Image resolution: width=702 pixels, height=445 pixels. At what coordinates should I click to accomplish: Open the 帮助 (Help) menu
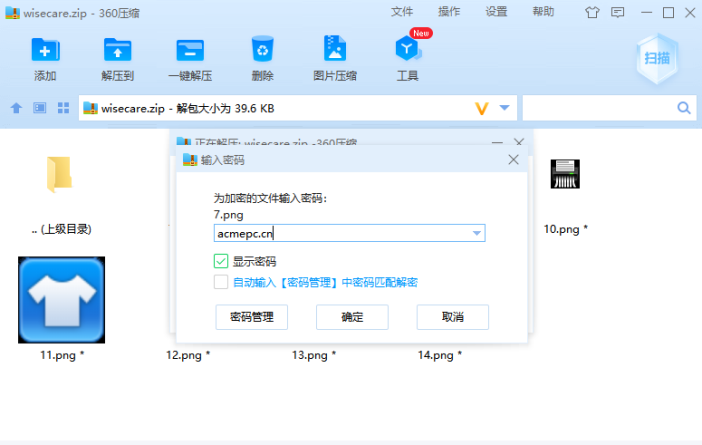point(543,12)
